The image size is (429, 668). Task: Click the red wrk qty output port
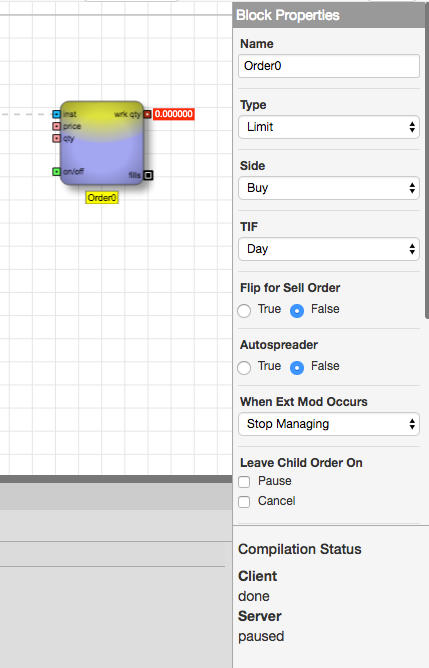pyautogui.click(x=147, y=114)
